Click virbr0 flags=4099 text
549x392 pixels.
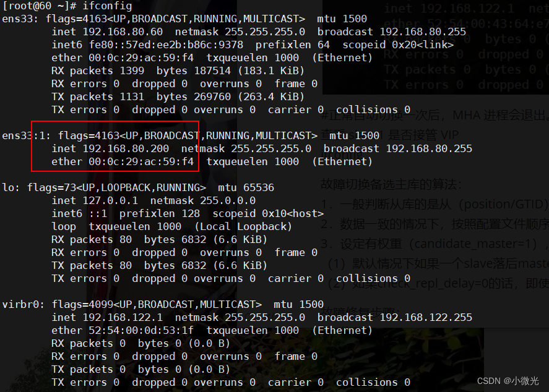(x=83, y=305)
